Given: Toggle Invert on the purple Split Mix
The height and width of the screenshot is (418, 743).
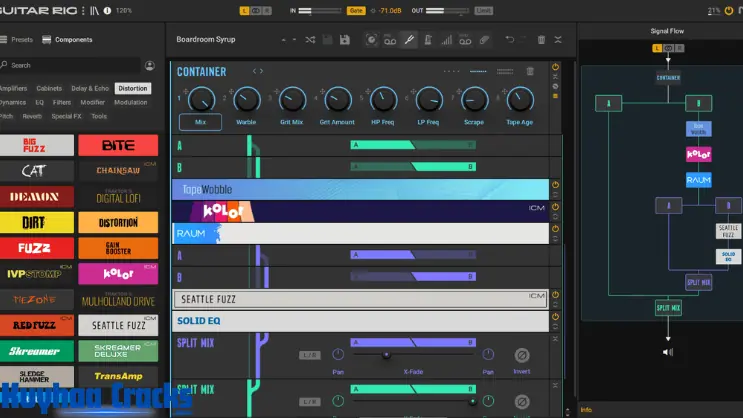Looking at the screenshot, I should coord(521,355).
